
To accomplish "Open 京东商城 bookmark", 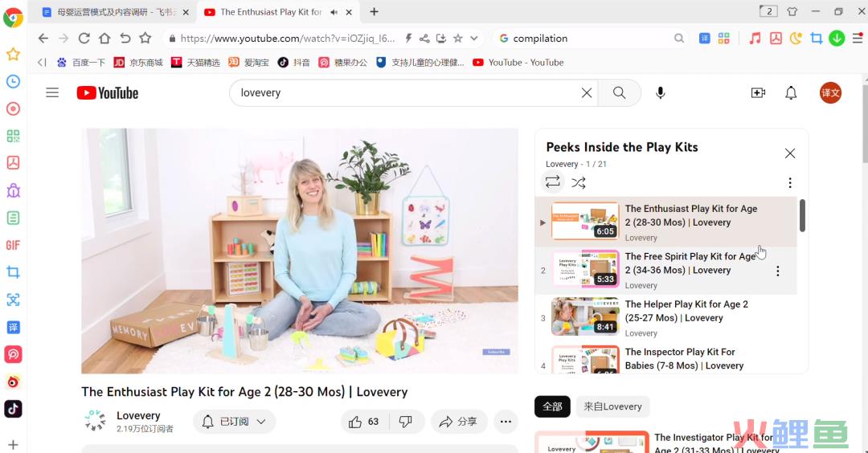I will [x=138, y=63].
